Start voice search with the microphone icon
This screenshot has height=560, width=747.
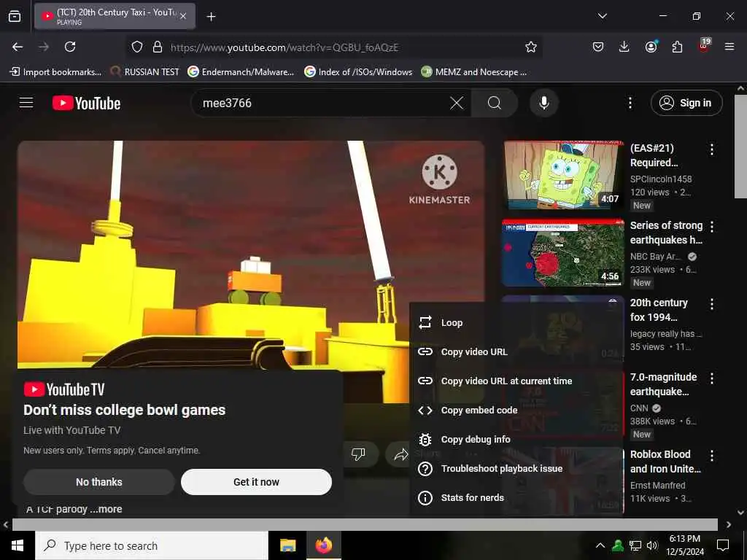point(543,103)
